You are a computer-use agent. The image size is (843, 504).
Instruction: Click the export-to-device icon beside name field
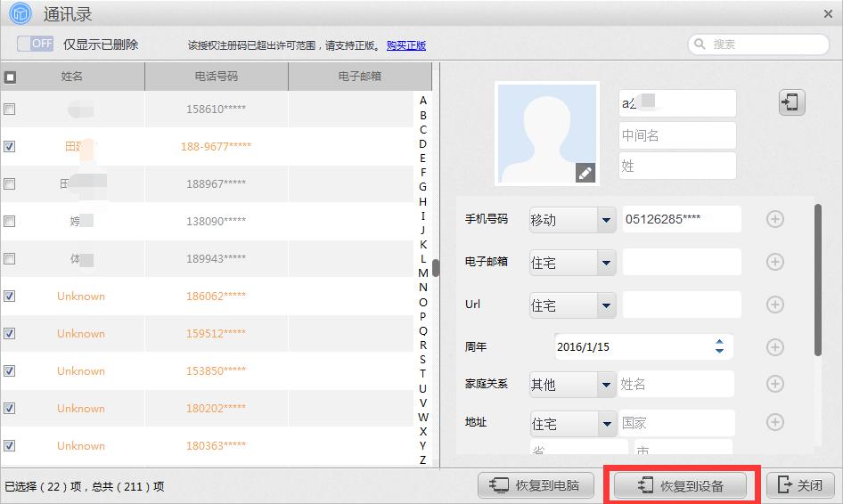(x=791, y=102)
